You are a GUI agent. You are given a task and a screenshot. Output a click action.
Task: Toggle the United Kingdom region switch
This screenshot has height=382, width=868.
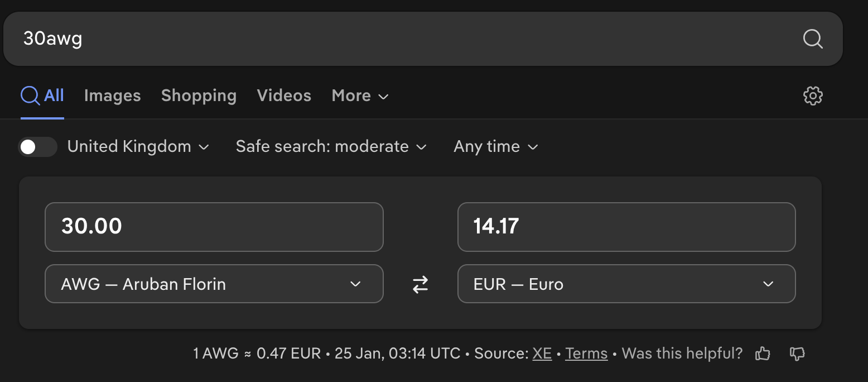click(x=38, y=147)
